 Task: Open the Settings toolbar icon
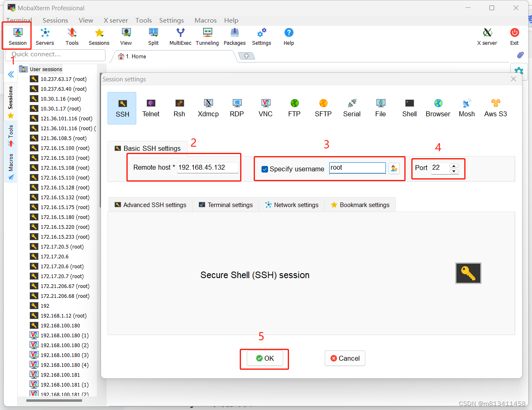(x=261, y=37)
